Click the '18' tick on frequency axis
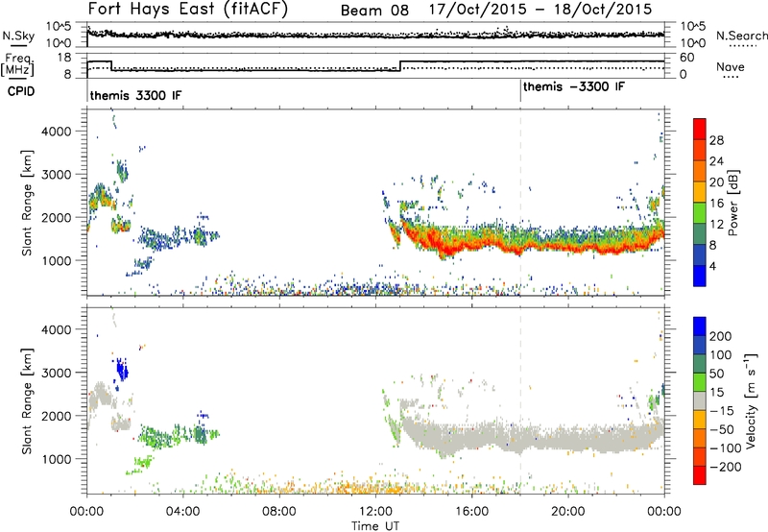 64,58
